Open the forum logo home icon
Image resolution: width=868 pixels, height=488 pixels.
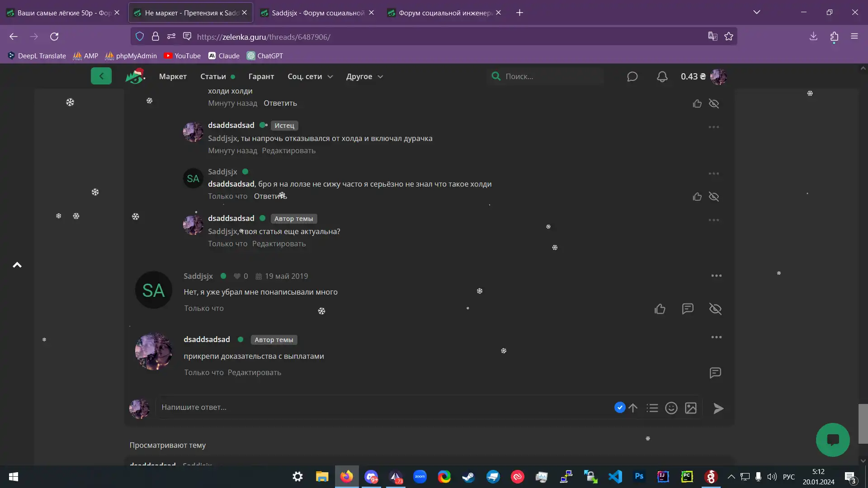(x=135, y=76)
